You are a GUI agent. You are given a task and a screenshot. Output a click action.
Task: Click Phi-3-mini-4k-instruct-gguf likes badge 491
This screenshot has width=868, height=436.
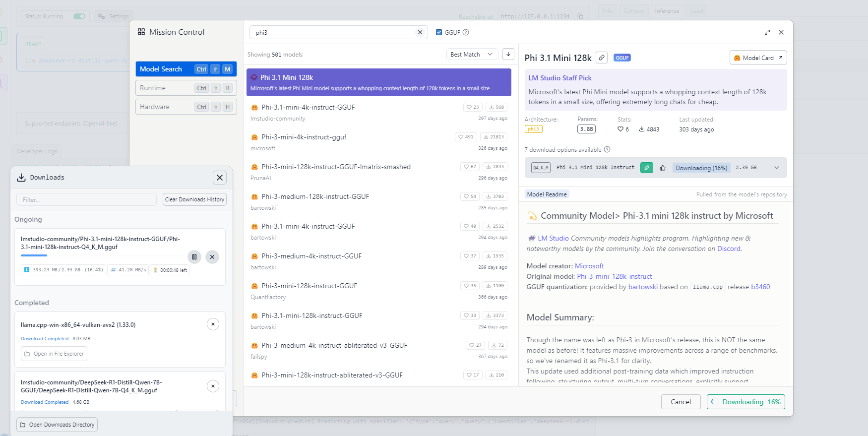[466, 137]
